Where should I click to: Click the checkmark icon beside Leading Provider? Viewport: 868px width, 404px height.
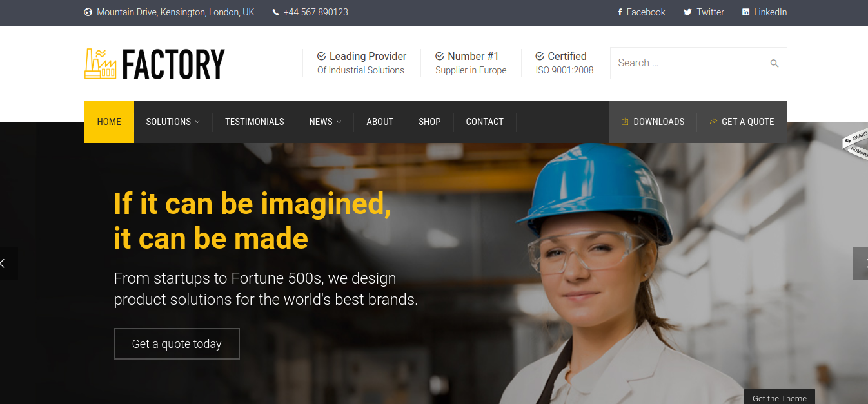pos(321,56)
